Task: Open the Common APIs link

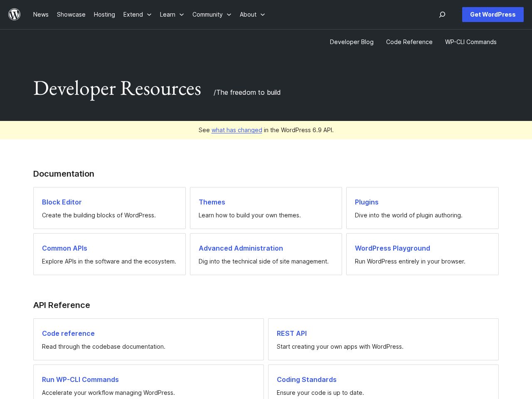Action: 64,248
